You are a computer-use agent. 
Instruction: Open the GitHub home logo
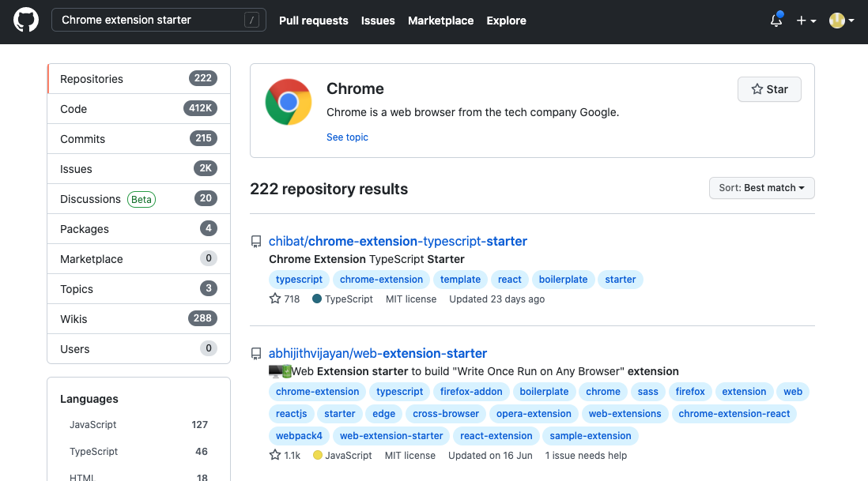[x=26, y=21]
